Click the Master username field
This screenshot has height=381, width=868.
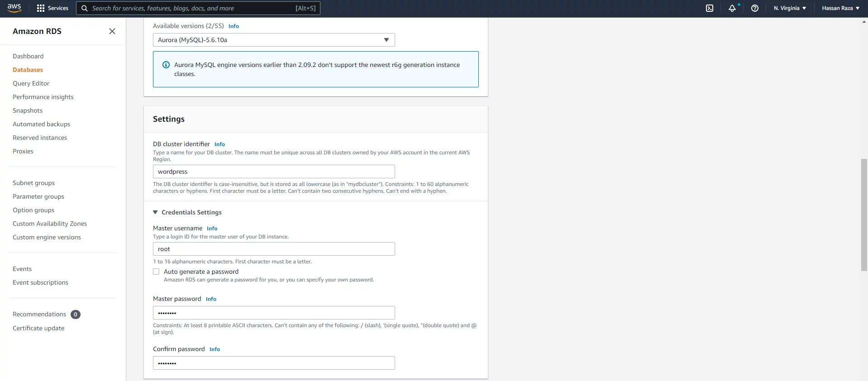274,249
